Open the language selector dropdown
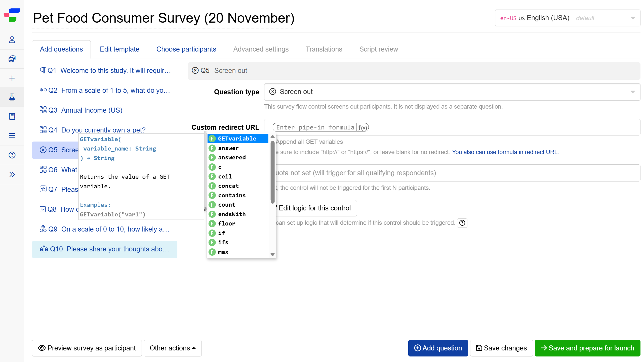This screenshot has height=362, width=644. 567,18
